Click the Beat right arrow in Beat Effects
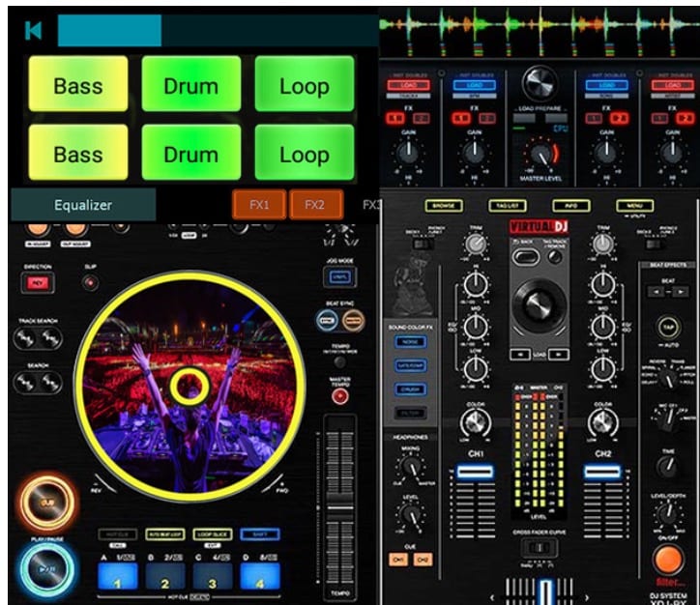This screenshot has width=700, height=605. pos(681,292)
